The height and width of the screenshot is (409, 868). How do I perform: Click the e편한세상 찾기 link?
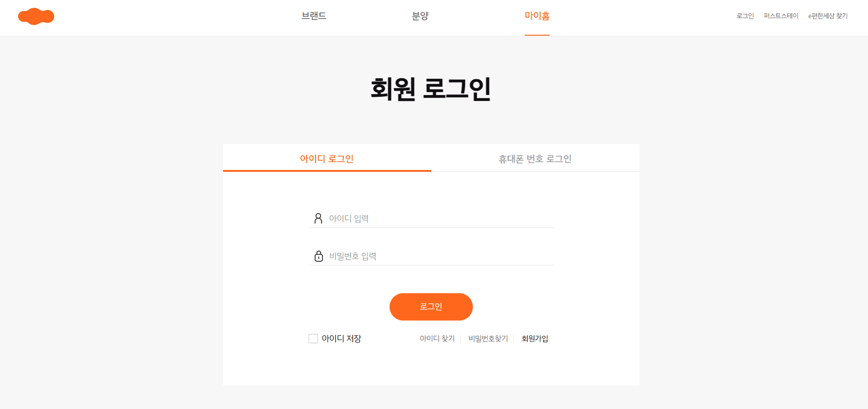[828, 15]
